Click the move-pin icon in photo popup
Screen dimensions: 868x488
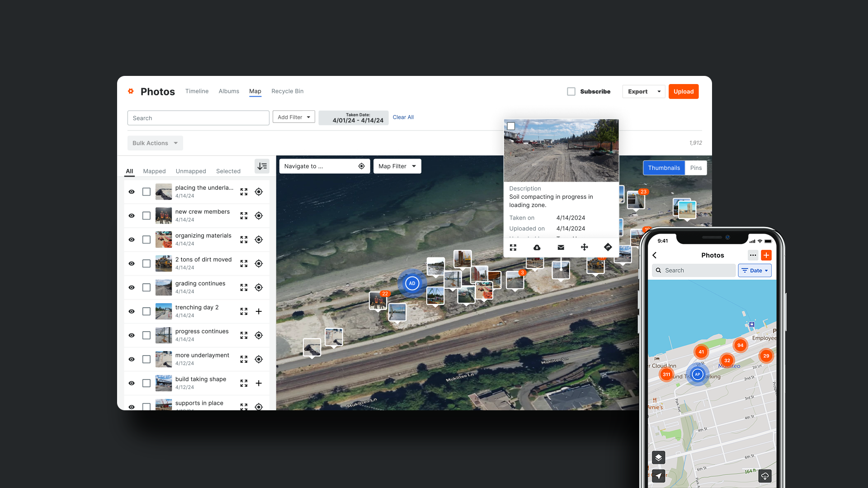tap(584, 247)
